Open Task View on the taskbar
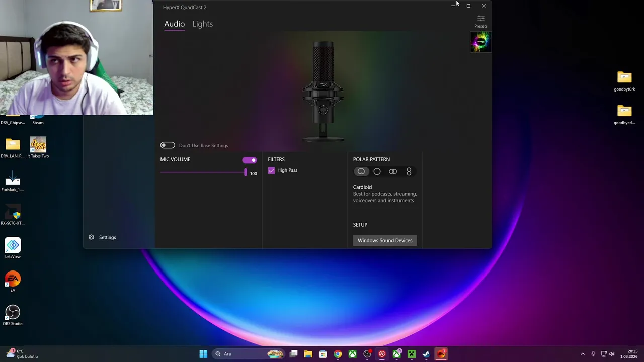 pyautogui.click(x=294, y=354)
